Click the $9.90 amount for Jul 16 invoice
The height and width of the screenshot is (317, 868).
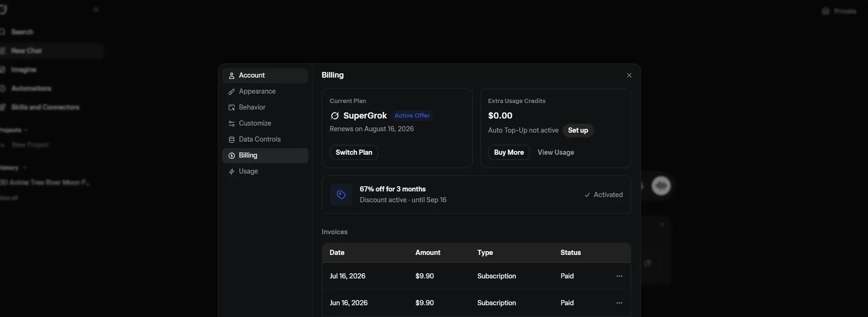[425, 276]
